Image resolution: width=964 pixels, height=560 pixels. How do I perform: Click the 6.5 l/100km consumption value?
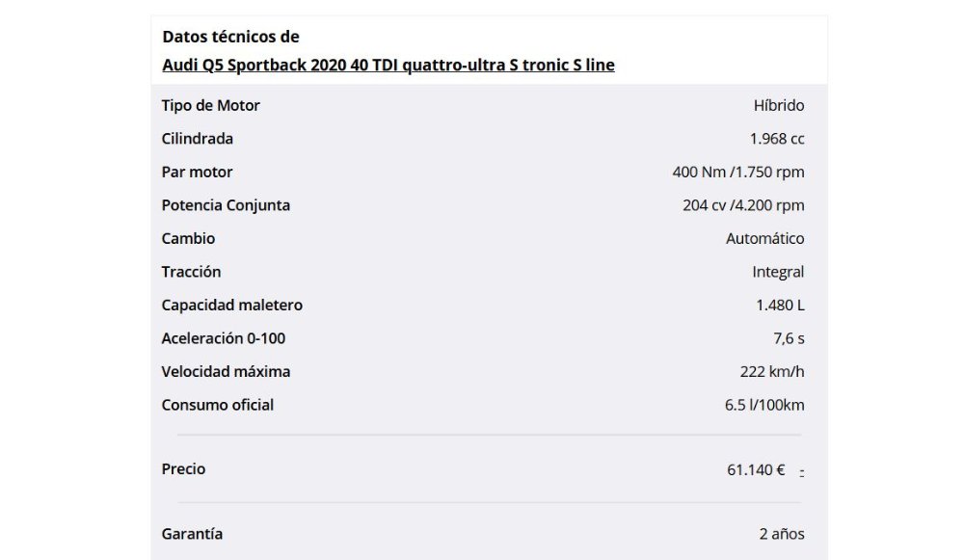point(764,405)
